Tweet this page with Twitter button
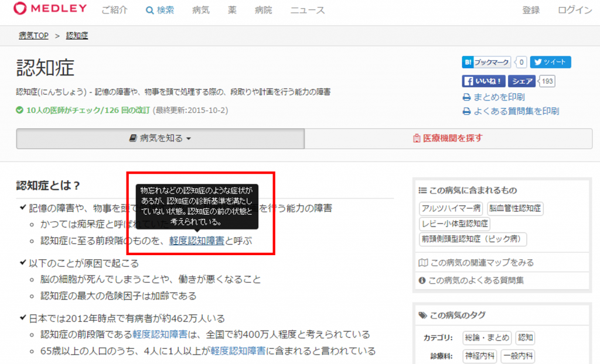Image resolution: width=600 pixels, height=364 pixels. pyautogui.click(x=551, y=62)
